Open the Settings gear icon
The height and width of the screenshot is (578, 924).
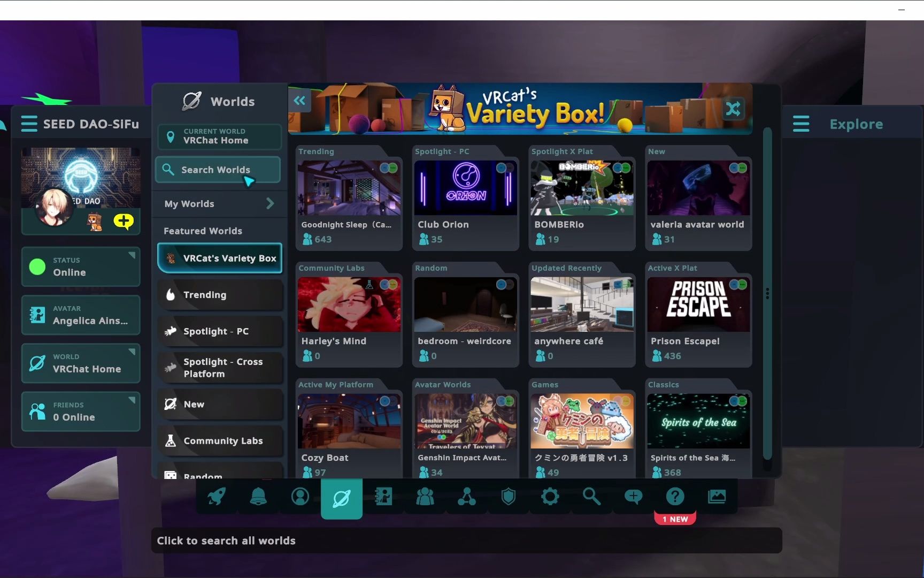(x=550, y=497)
